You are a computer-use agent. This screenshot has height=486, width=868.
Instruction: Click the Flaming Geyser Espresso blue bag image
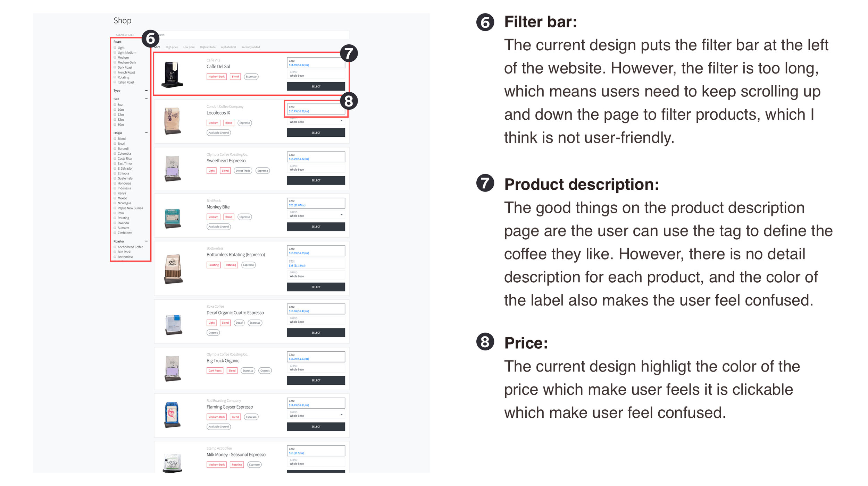[x=172, y=415]
